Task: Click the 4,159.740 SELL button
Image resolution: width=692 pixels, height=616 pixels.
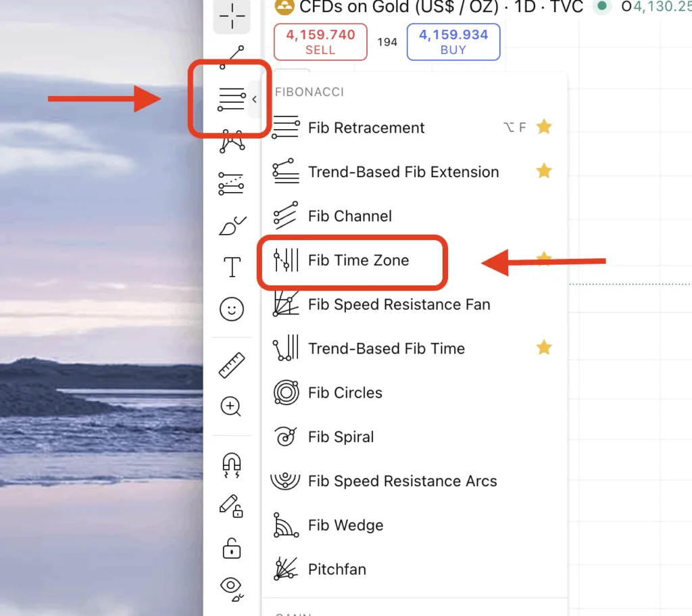Action: (320, 41)
